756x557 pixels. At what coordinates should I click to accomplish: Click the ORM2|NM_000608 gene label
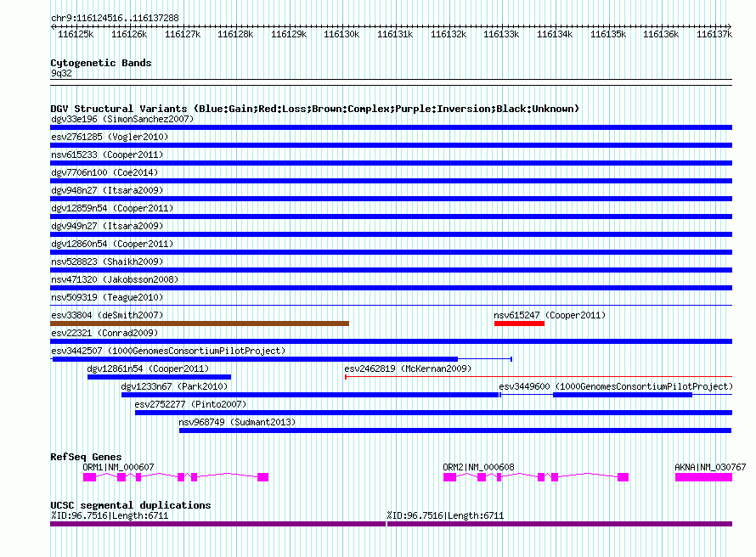478,467
